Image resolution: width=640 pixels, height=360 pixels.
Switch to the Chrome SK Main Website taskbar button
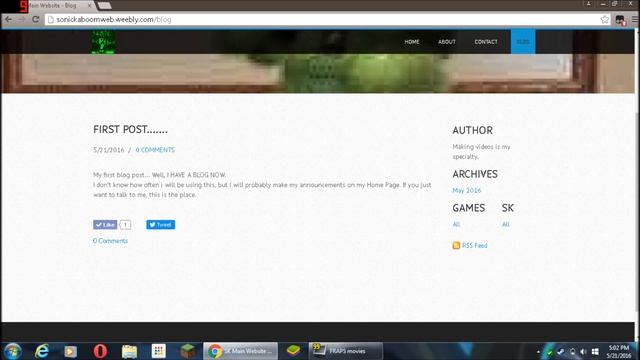click(240, 351)
